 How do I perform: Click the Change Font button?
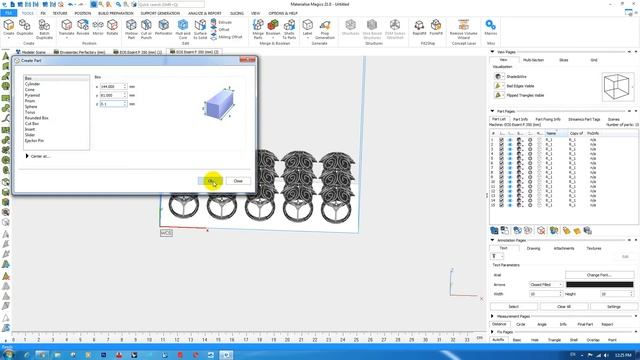point(599,275)
